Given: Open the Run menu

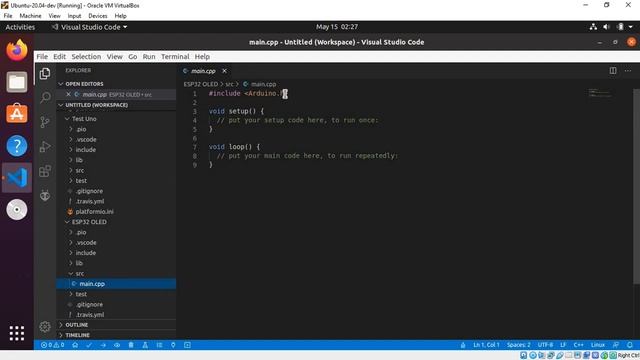Looking at the screenshot, I should [x=149, y=57].
